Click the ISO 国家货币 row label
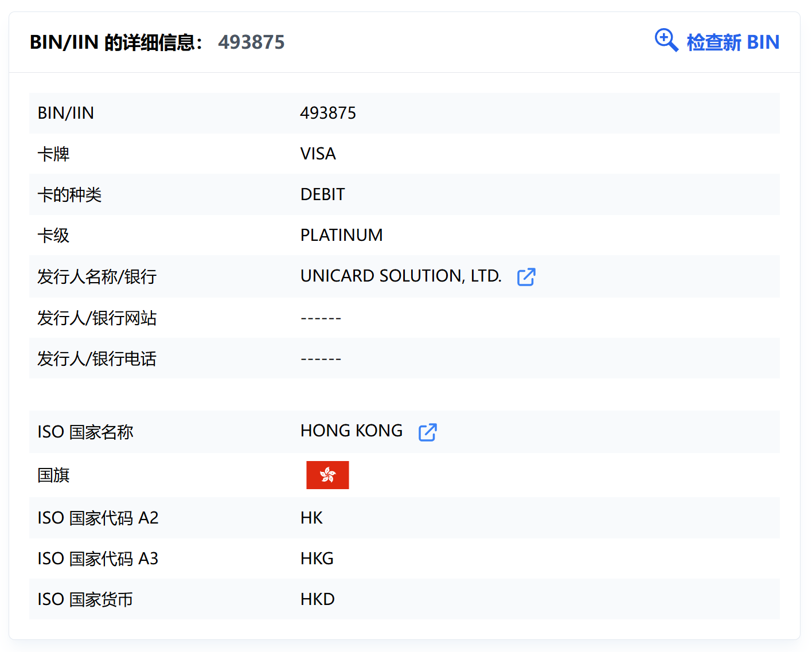The width and height of the screenshot is (812, 652). point(85,599)
